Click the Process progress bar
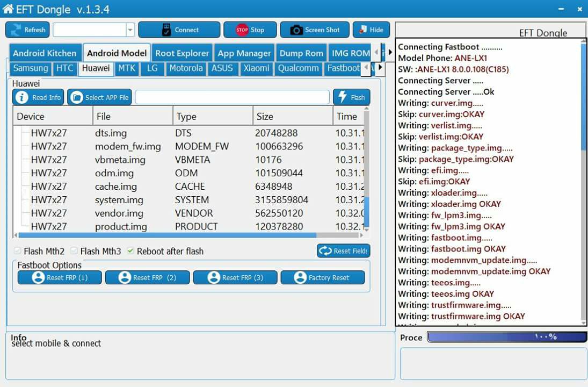The height and width of the screenshot is (387, 588). [x=507, y=336]
